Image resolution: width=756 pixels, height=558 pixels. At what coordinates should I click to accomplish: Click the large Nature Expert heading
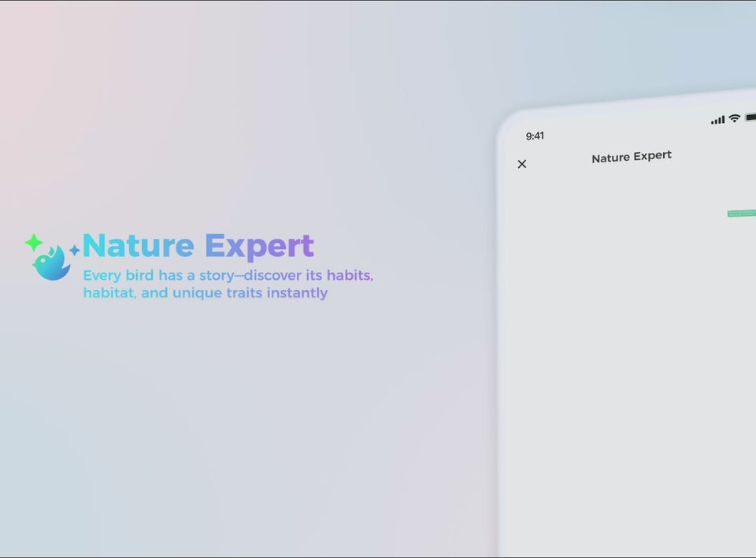[x=198, y=246]
